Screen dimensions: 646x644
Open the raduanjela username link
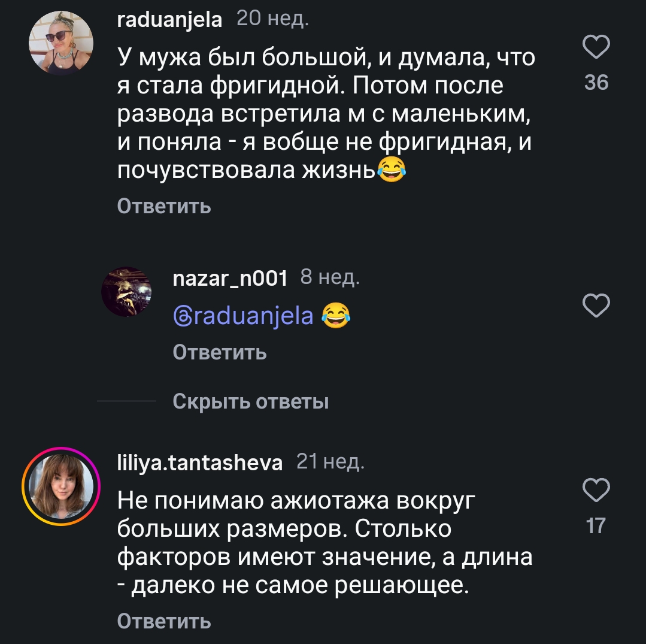click(x=169, y=20)
